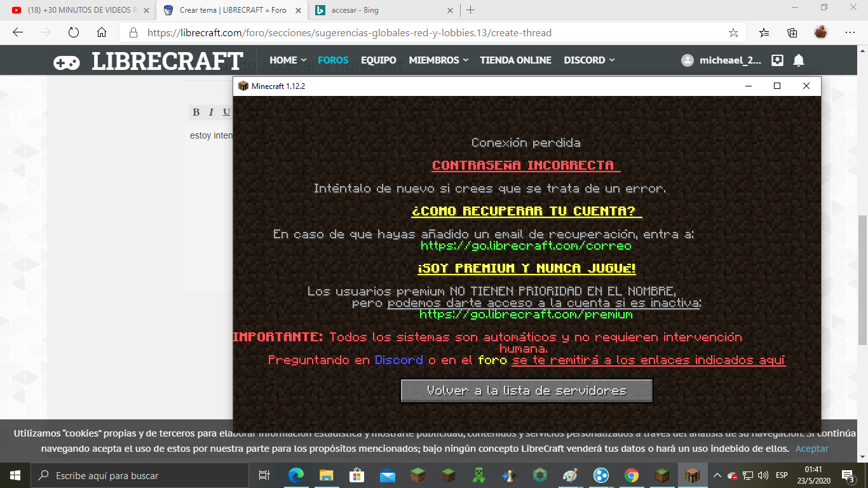Click the Conexión perdida title

pos(526,143)
